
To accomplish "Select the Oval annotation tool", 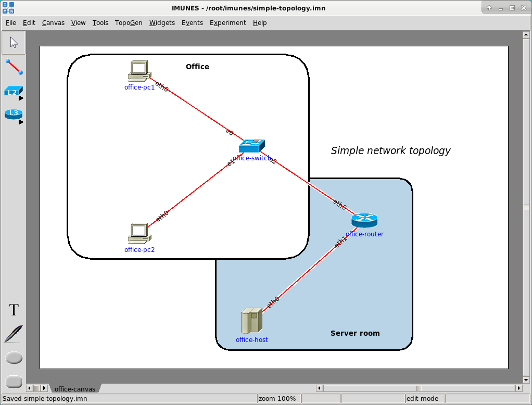I will click(x=14, y=358).
